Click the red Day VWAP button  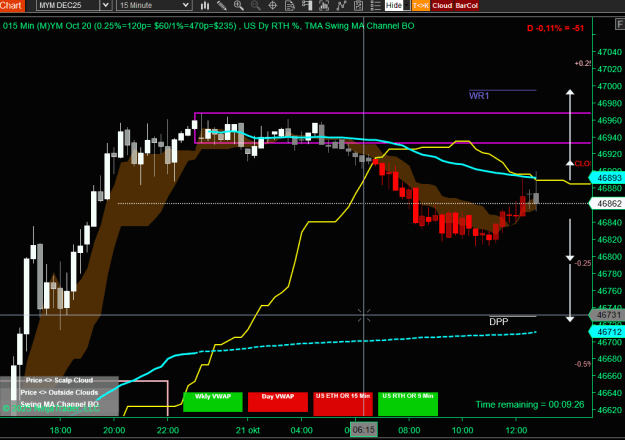coord(278,402)
